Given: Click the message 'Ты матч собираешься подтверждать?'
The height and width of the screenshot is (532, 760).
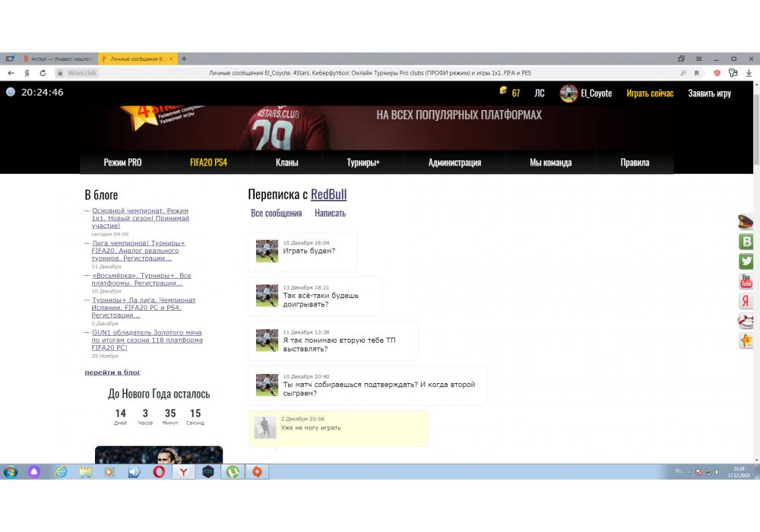Looking at the screenshot, I should click(379, 388).
